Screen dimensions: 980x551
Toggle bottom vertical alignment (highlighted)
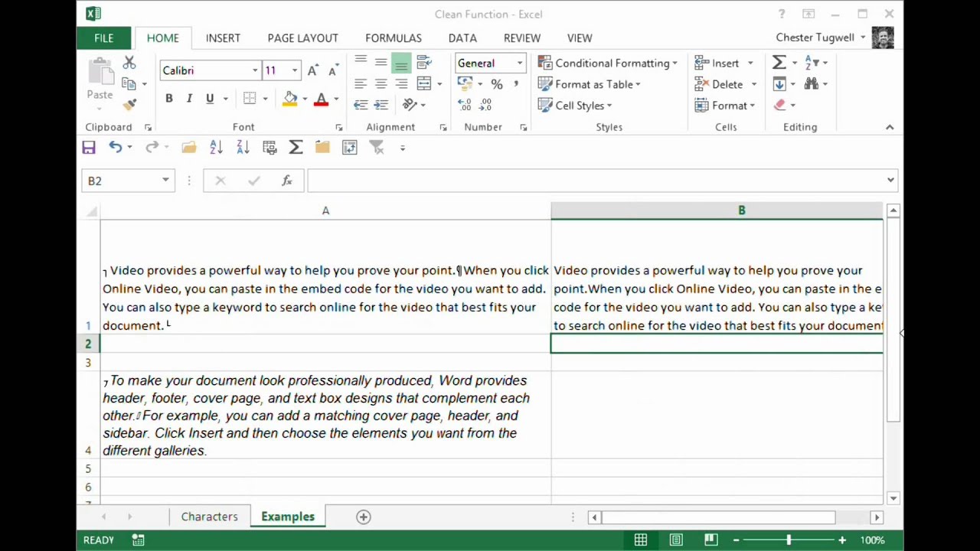pos(401,63)
